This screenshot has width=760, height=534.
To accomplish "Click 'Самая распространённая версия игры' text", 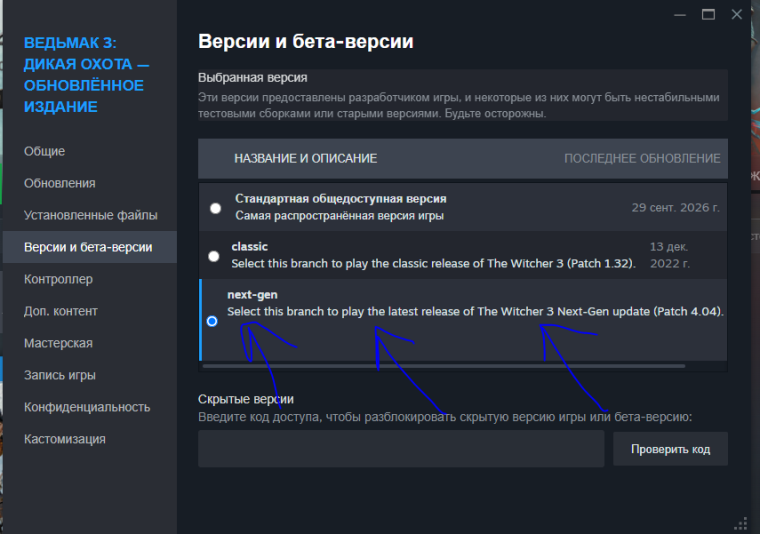I will point(339,216).
